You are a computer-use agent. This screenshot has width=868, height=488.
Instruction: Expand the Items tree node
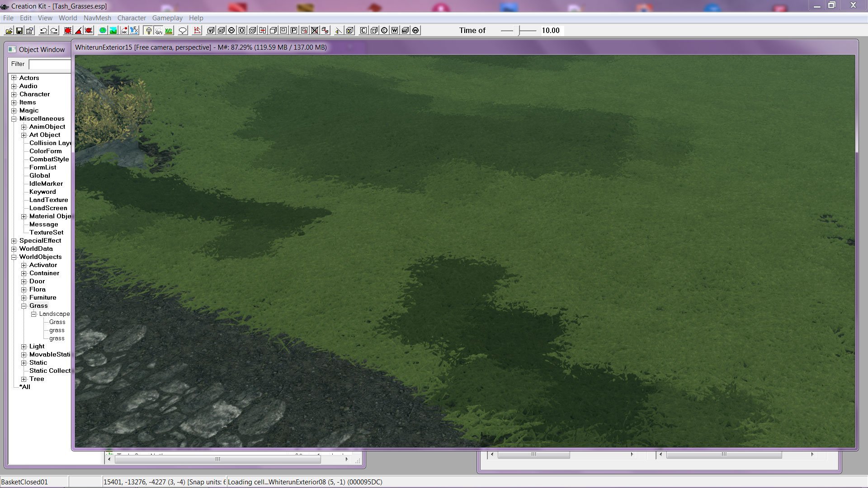point(14,103)
